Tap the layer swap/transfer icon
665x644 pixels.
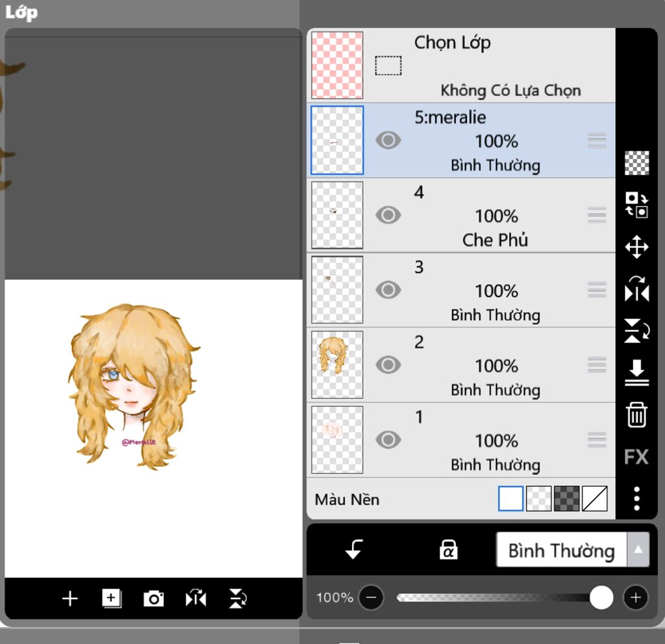click(x=636, y=205)
